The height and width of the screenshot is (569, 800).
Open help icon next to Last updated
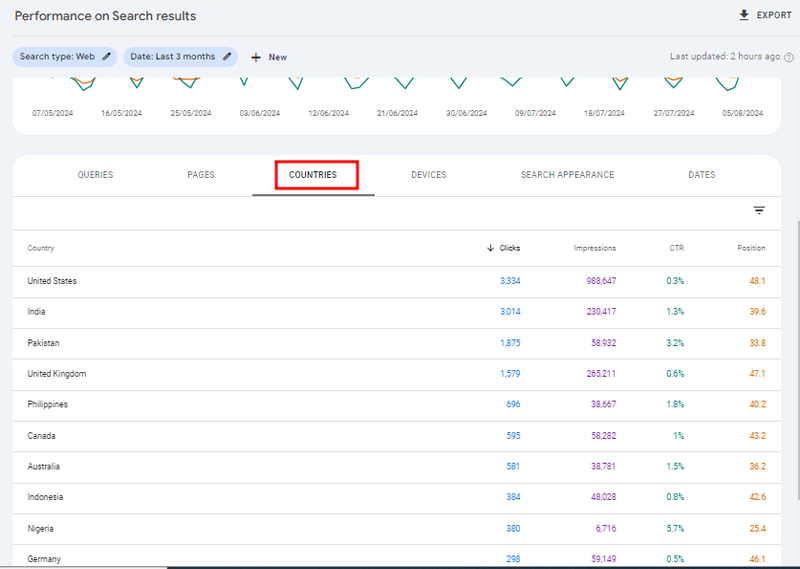point(789,57)
